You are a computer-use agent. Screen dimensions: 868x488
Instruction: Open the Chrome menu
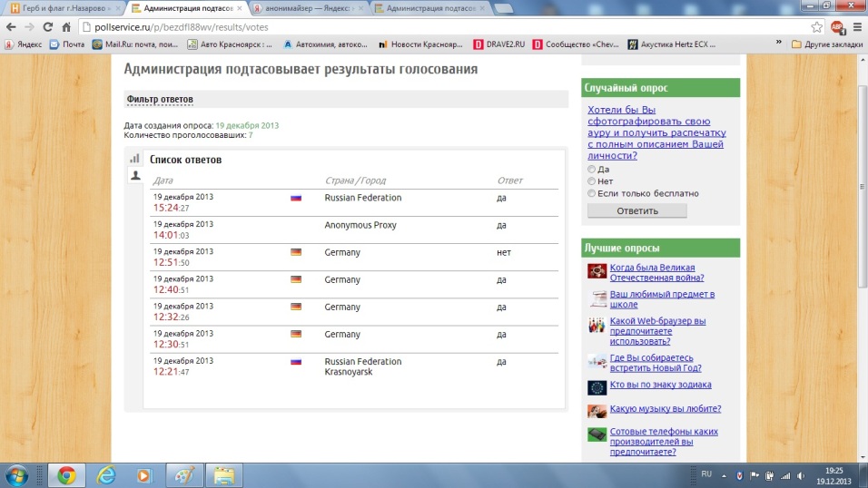[x=857, y=26]
